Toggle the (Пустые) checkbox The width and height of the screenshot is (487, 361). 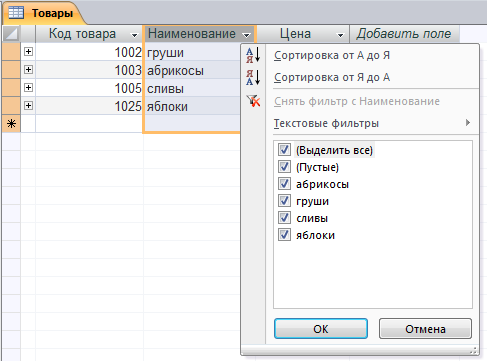284,167
